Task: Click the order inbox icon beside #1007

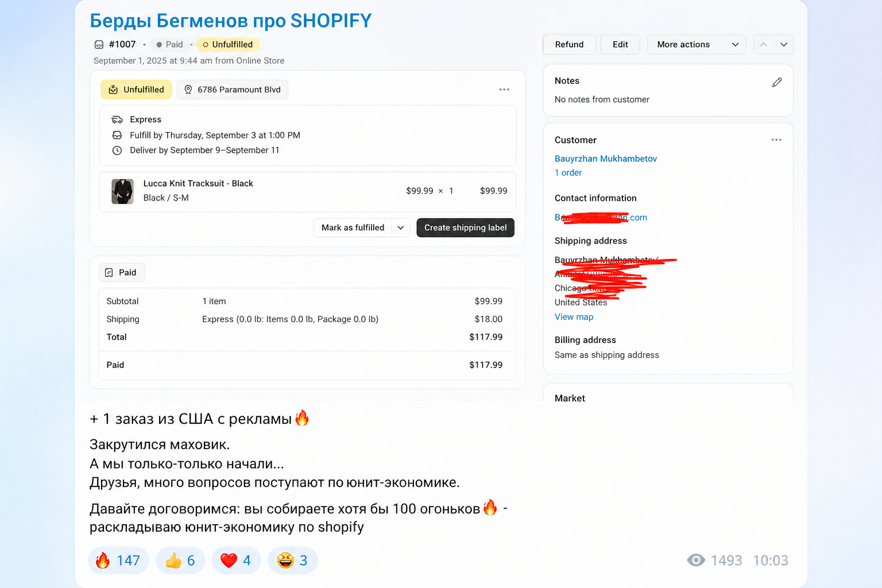Action: tap(99, 44)
